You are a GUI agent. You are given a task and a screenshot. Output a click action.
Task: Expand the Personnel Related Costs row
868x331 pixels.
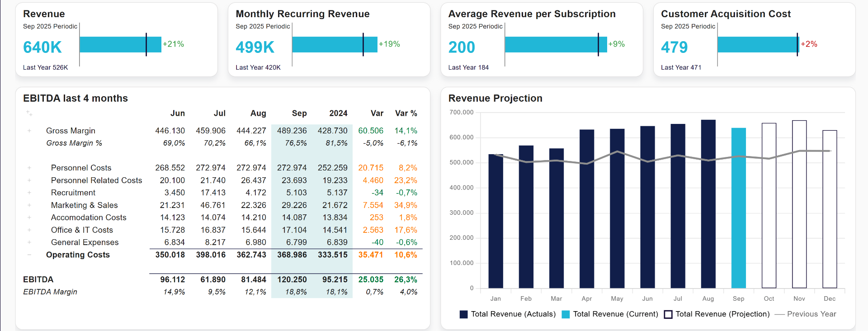[29, 180]
